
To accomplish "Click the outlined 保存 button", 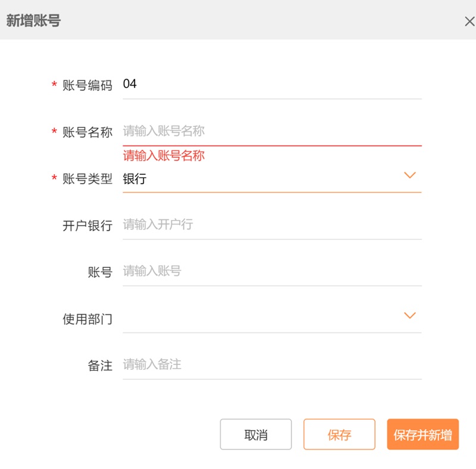I will [339, 435].
